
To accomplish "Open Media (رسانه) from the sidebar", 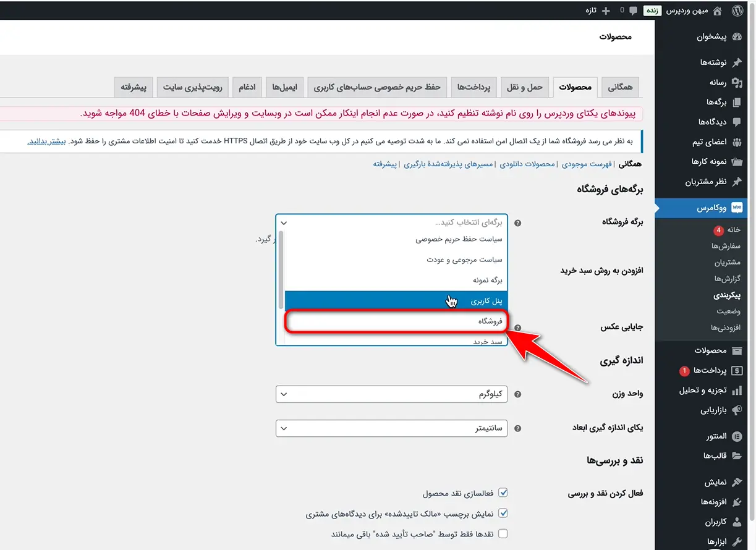I will coord(736,82).
